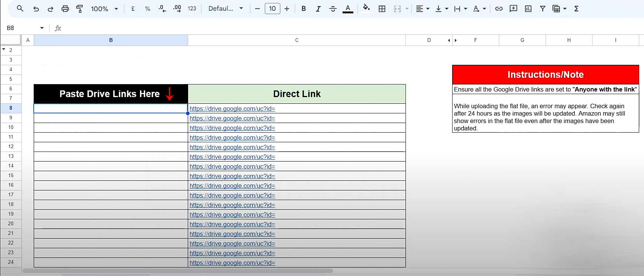The image size is (644, 276).
Task: Open the filter views dropdown
Action: [x=559, y=9]
